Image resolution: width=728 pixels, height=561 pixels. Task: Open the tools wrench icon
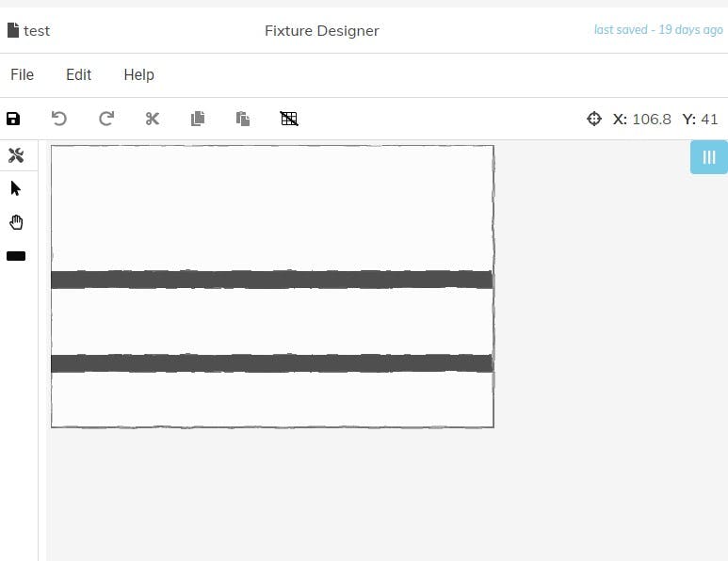pyautogui.click(x=16, y=155)
